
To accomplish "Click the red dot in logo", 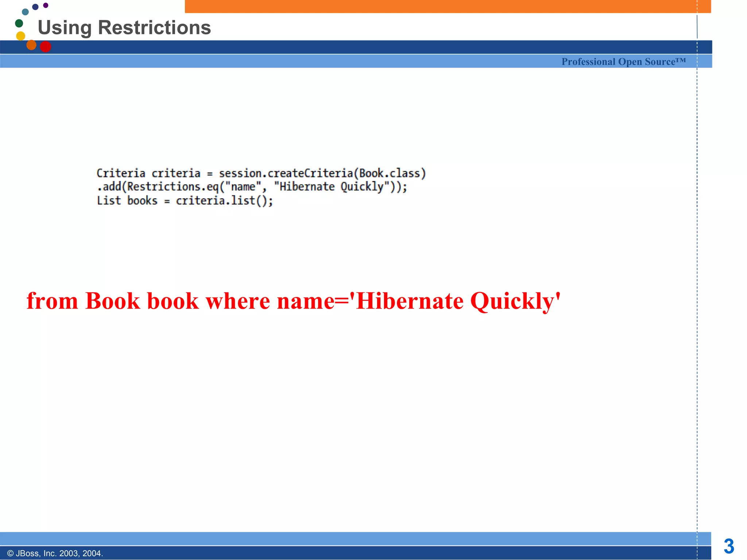I will [45, 47].
